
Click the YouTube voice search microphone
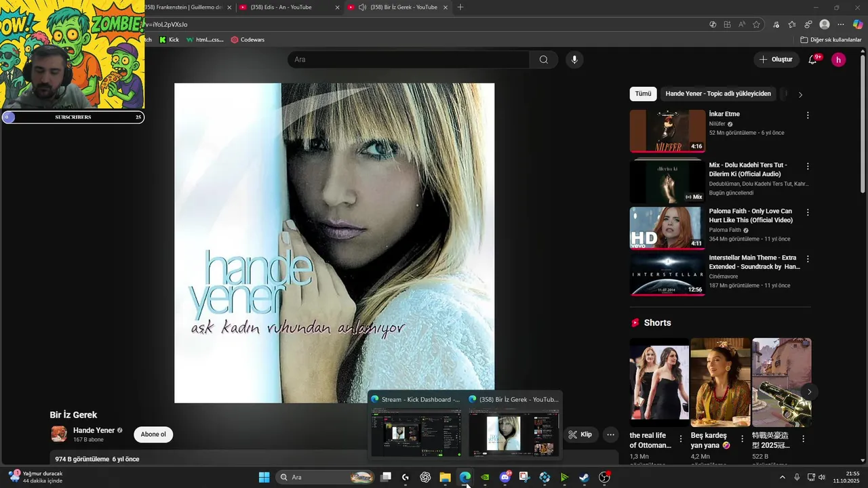click(574, 60)
